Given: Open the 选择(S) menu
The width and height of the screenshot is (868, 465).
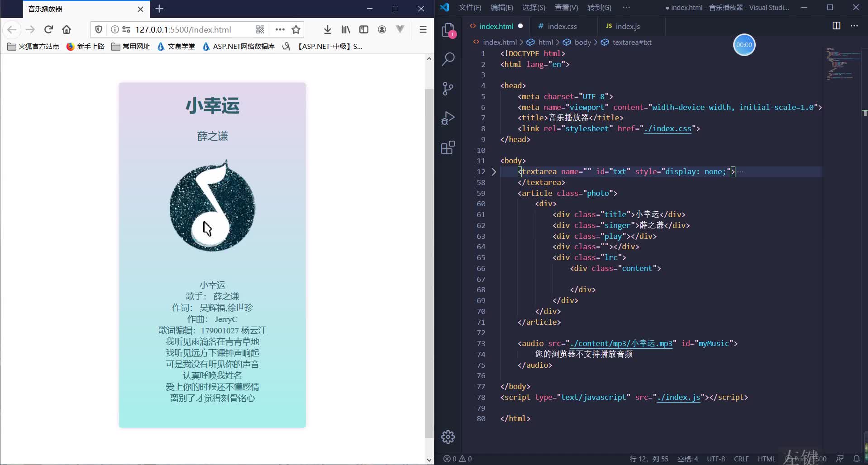Looking at the screenshot, I should click(534, 7).
